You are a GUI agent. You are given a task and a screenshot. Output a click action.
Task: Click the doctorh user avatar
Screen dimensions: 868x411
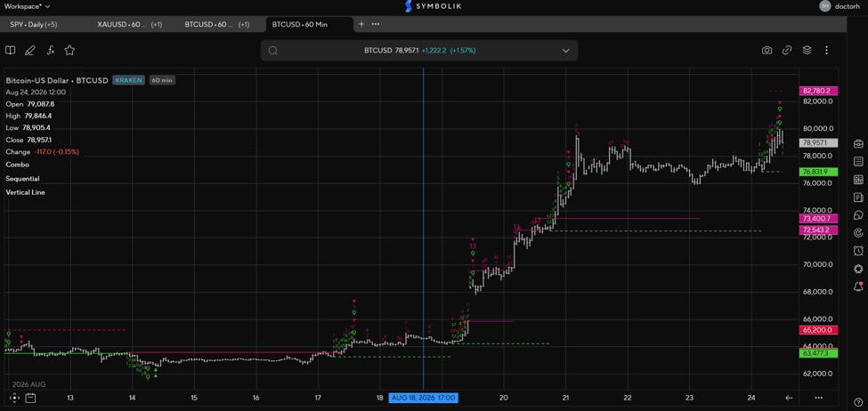point(824,6)
